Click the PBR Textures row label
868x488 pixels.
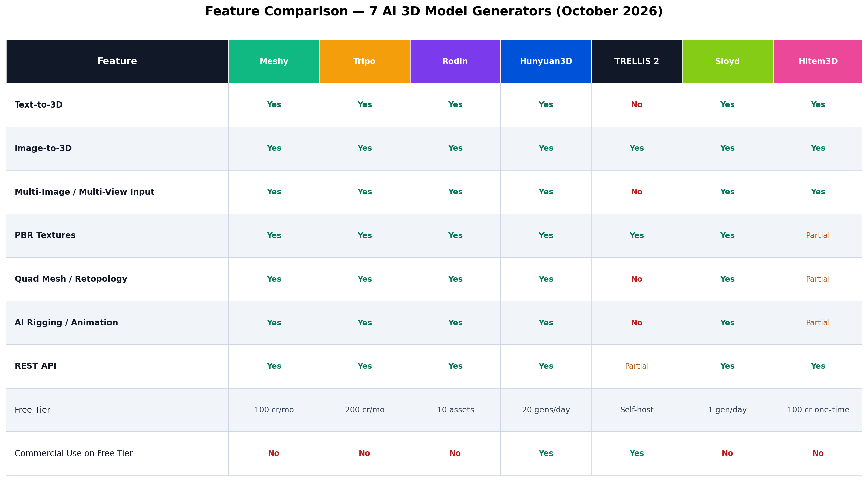pyautogui.click(x=45, y=235)
